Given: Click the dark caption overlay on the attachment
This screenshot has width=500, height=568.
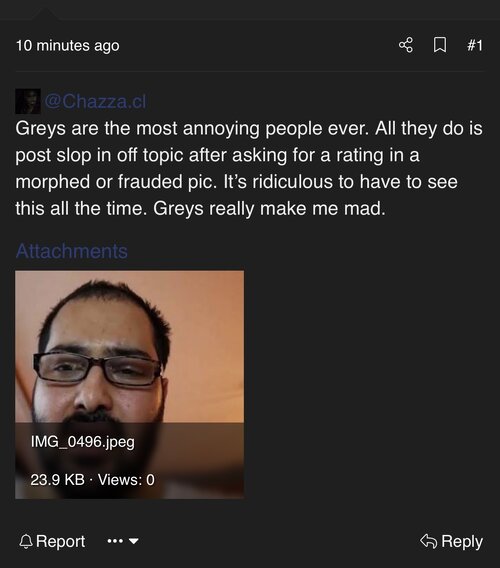Looking at the screenshot, I should coord(129,460).
